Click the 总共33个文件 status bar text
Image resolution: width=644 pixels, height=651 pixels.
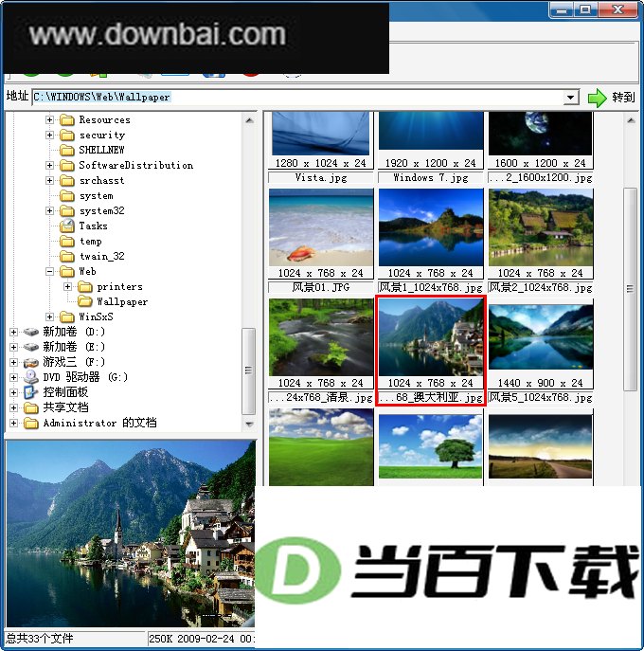pyautogui.click(x=40, y=638)
